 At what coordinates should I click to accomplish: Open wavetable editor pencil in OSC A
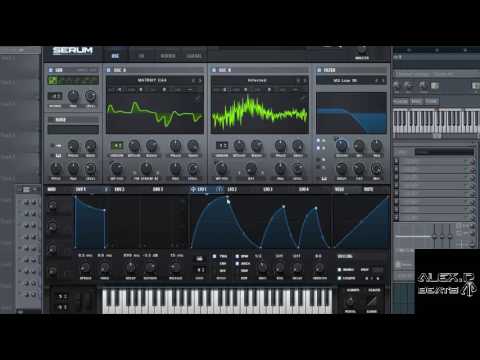[197, 99]
